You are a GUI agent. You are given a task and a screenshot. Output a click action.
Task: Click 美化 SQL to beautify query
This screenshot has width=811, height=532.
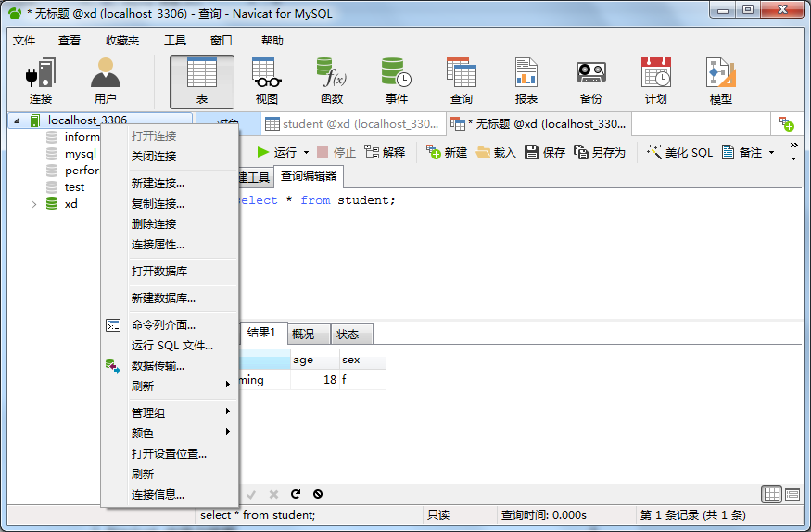pyautogui.click(x=679, y=152)
